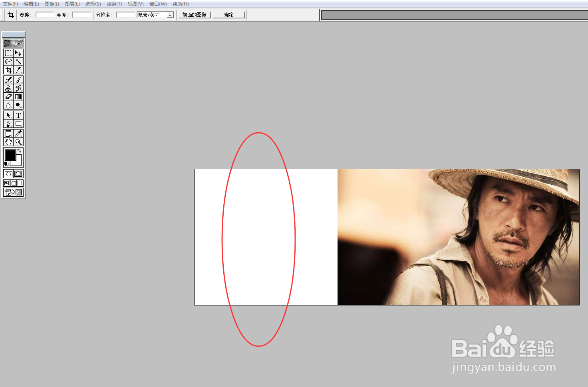The height and width of the screenshot is (387, 588).
Task: Open the 帮助(H) menu
Action: point(181,4)
